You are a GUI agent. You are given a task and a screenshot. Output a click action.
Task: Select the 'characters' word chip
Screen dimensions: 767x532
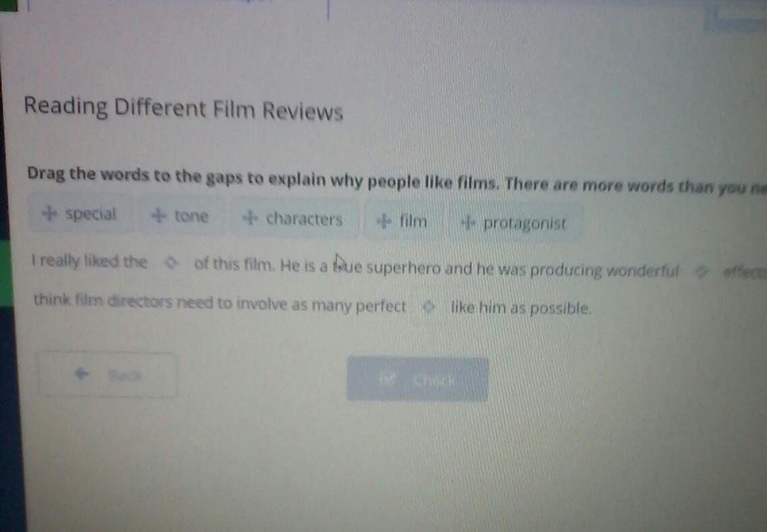294,219
